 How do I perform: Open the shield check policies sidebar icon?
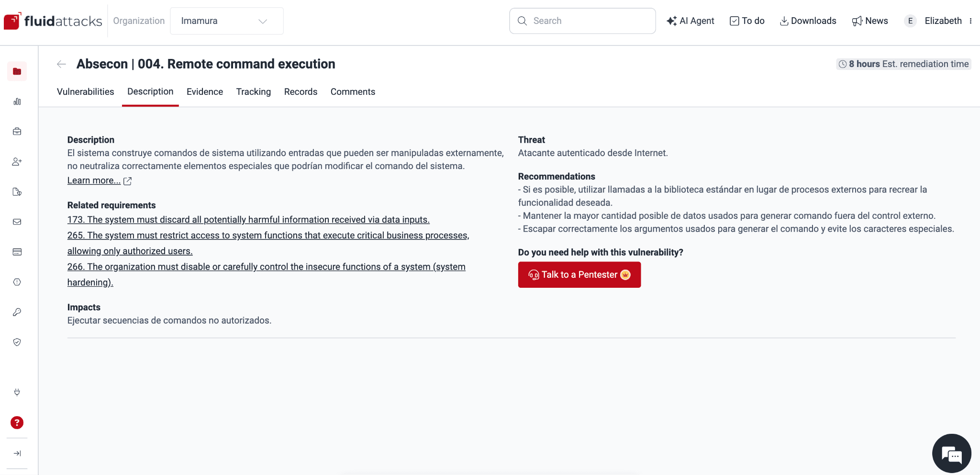click(17, 342)
